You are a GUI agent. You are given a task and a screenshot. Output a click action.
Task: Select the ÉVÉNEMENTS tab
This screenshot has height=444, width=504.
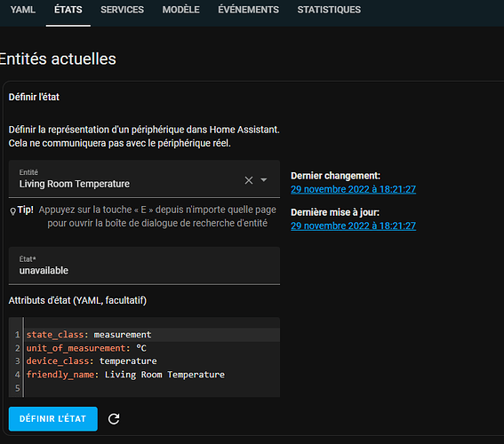click(x=249, y=10)
